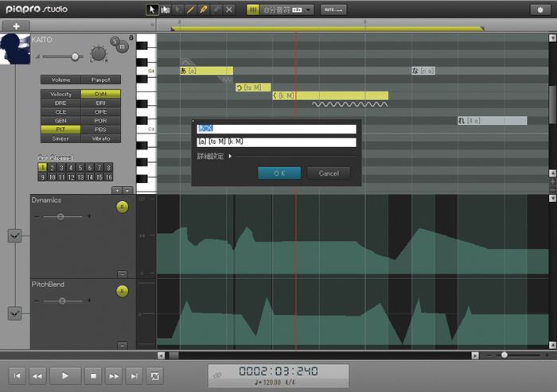
Task: Click the Play button in transport
Action: coord(66,375)
